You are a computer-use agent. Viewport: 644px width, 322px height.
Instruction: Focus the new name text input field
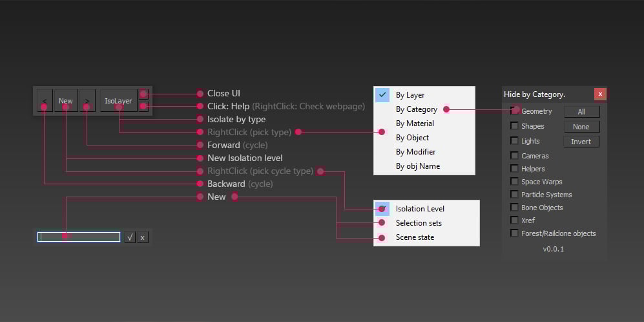[79, 237]
